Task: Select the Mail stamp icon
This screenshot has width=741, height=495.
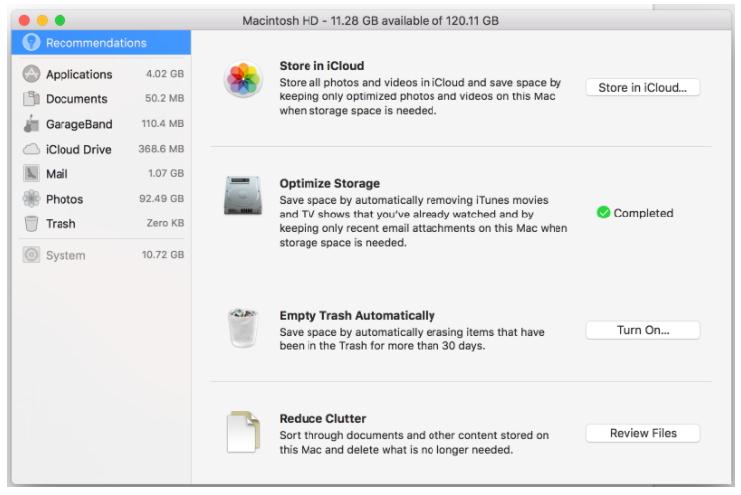Action: pos(31,174)
